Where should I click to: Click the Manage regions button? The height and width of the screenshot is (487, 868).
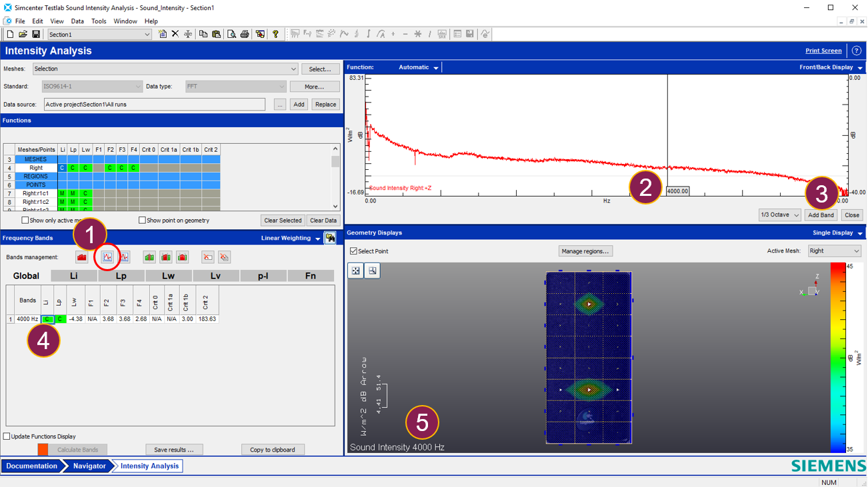pos(585,251)
